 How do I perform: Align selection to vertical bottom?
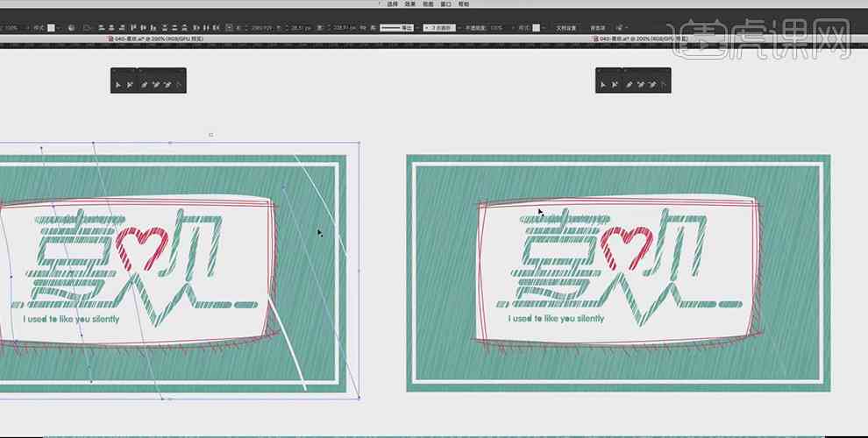pyautogui.click(x=153, y=28)
